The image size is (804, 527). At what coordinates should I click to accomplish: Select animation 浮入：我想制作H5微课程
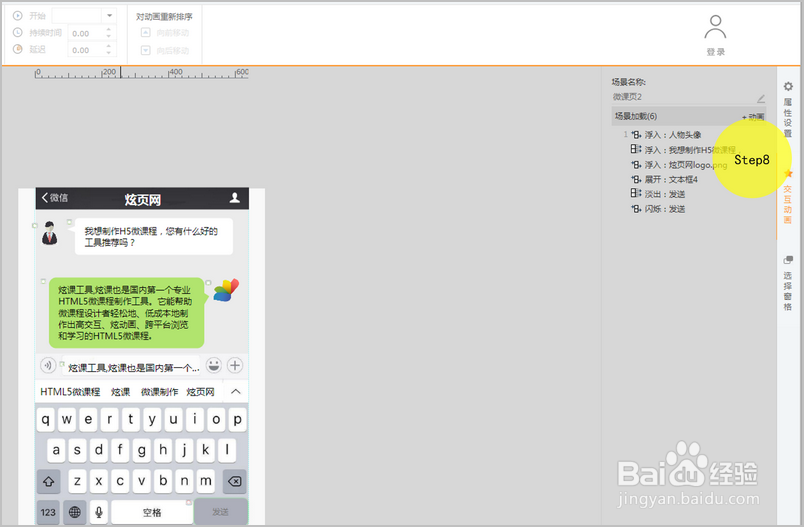pyautogui.click(x=690, y=150)
